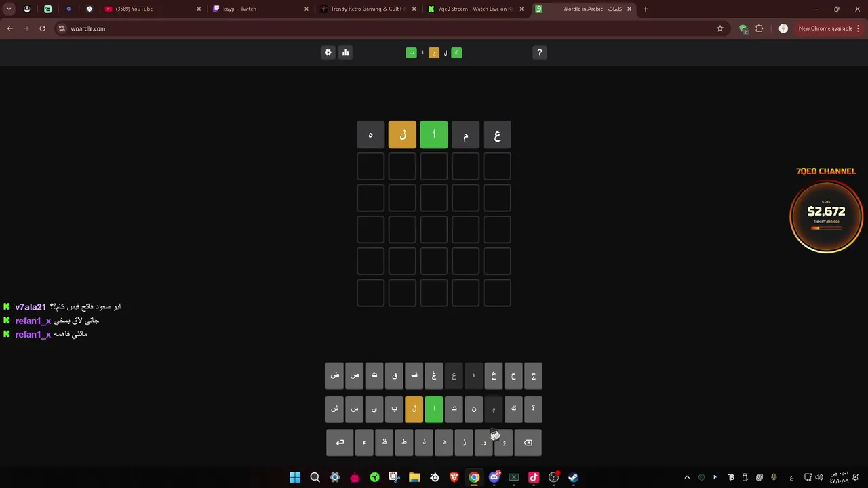Tap the ذ letter key

point(424,443)
